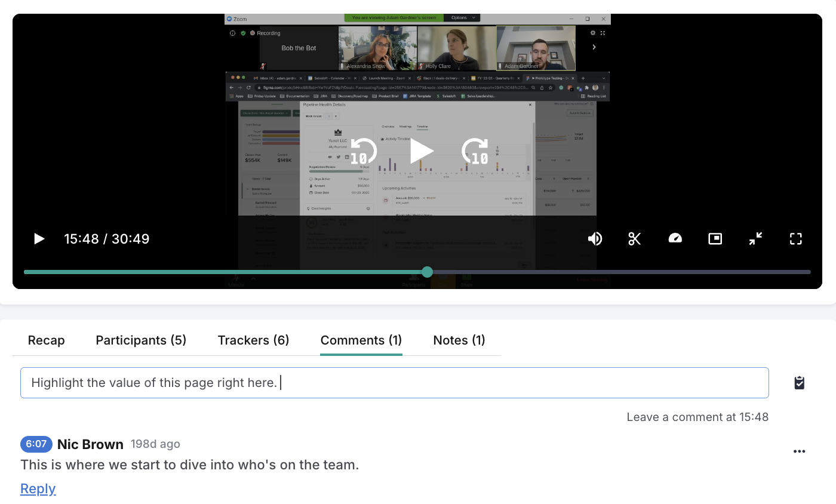Screen dimensions: 836x504
Task: Click the Bob the Bot participant tile
Action: pyautogui.click(x=299, y=48)
